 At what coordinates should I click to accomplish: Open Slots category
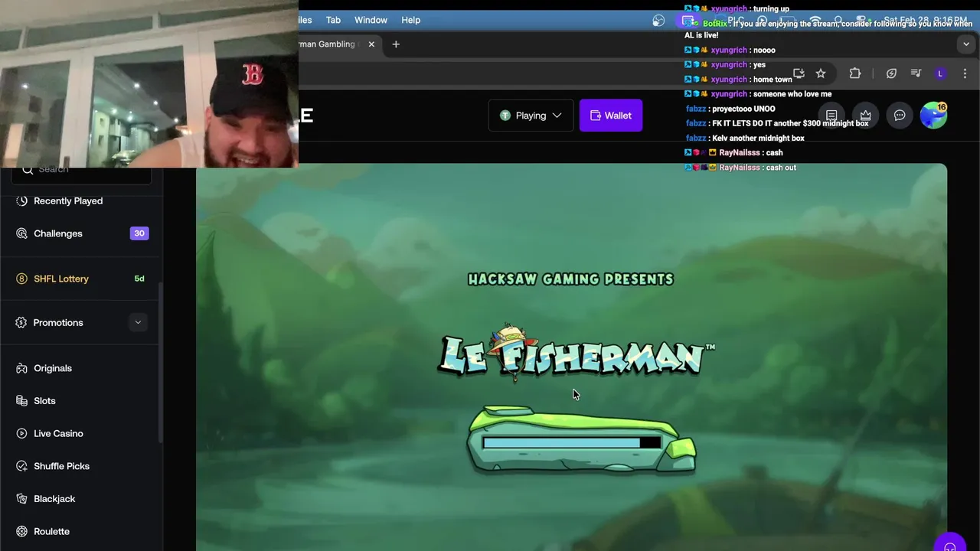(x=44, y=401)
